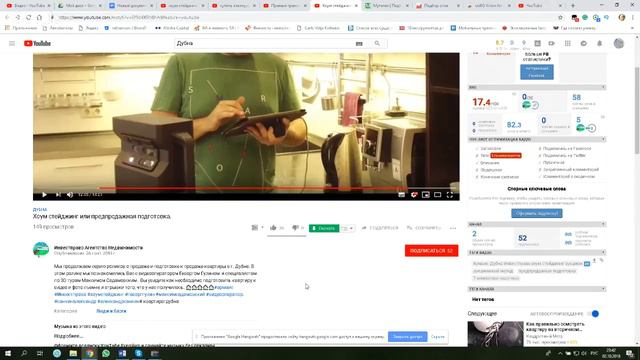The width and height of the screenshot is (640, 360).
Task: Click the search field containing Дубна
Action: pyautogui.click(x=263, y=43)
